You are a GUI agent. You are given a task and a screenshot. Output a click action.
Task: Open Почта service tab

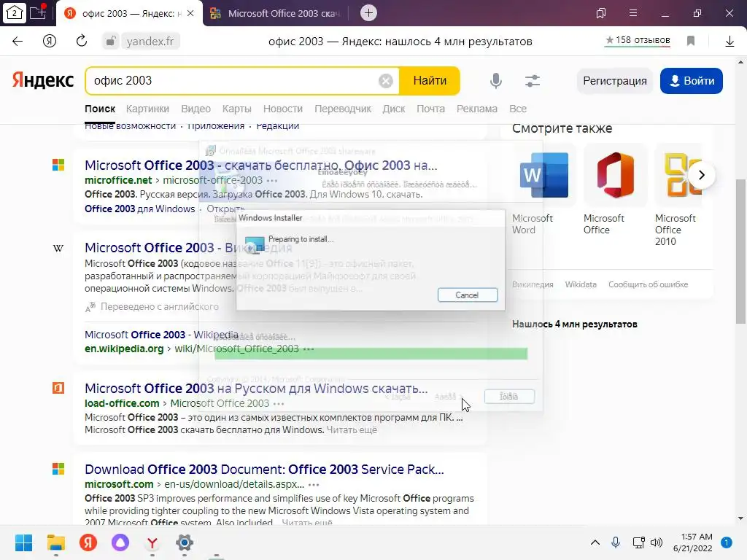click(430, 109)
